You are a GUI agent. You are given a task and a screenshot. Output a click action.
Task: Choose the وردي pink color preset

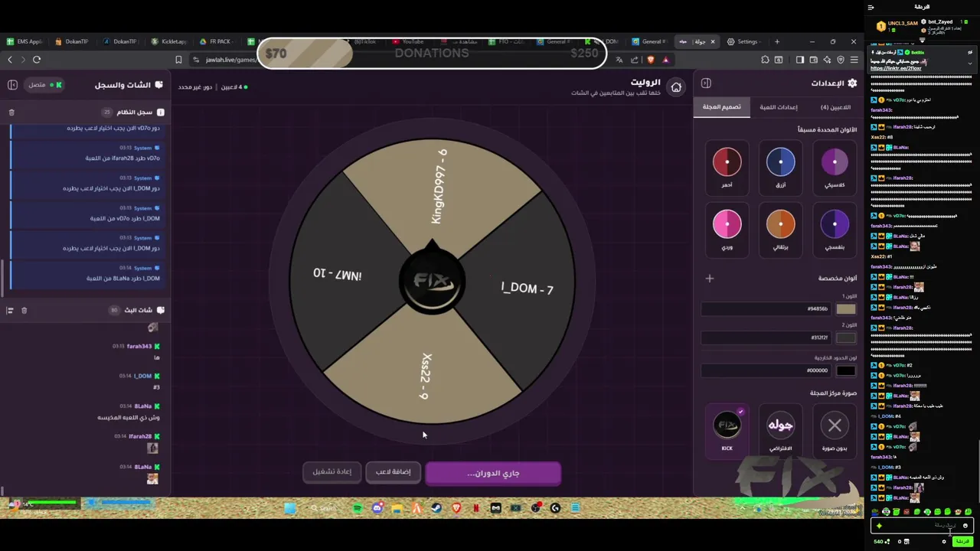(727, 230)
